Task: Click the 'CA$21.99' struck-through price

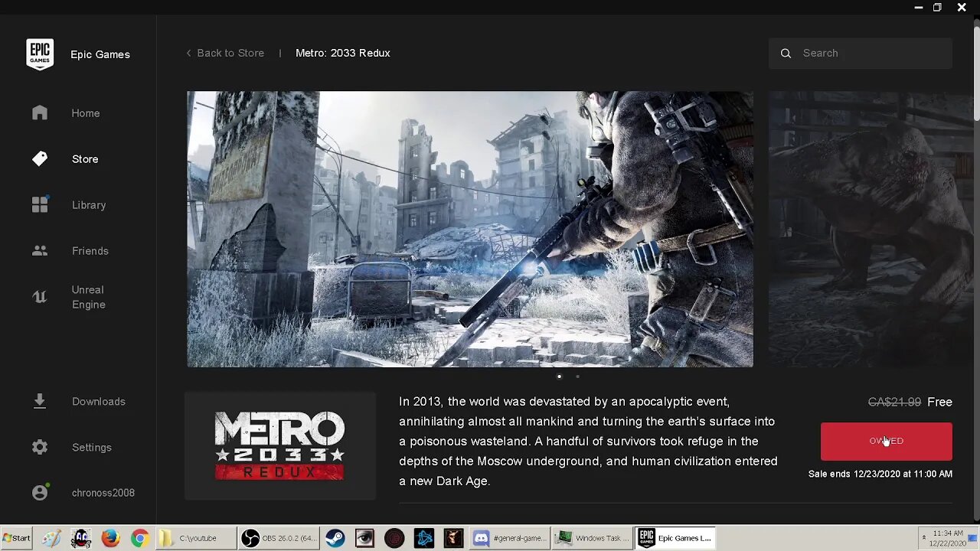Action: 894,402
